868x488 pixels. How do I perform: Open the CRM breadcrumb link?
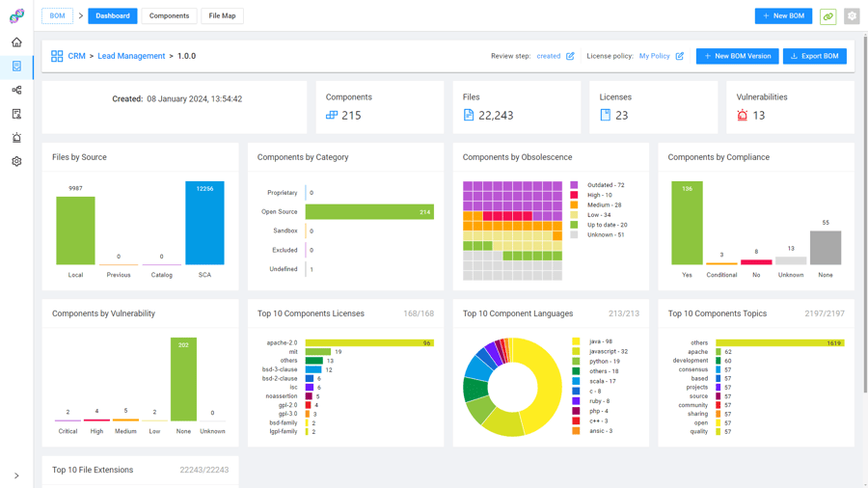(x=76, y=56)
